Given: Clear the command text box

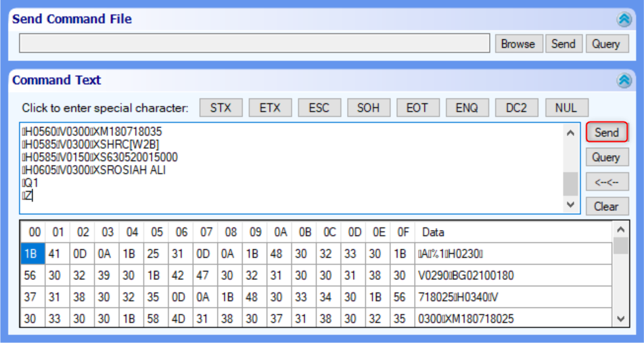Looking at the screenshot, I should coord(607,206).
